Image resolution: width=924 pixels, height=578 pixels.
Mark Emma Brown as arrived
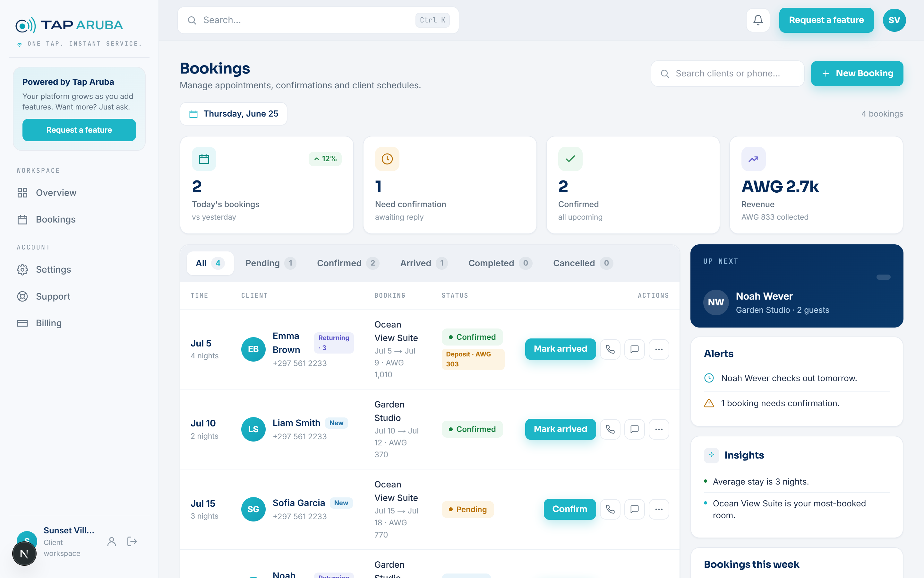pos(560,349)
